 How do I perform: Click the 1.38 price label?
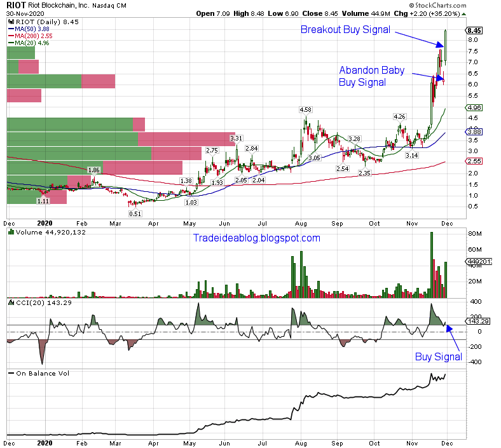[x=186, y=181]
